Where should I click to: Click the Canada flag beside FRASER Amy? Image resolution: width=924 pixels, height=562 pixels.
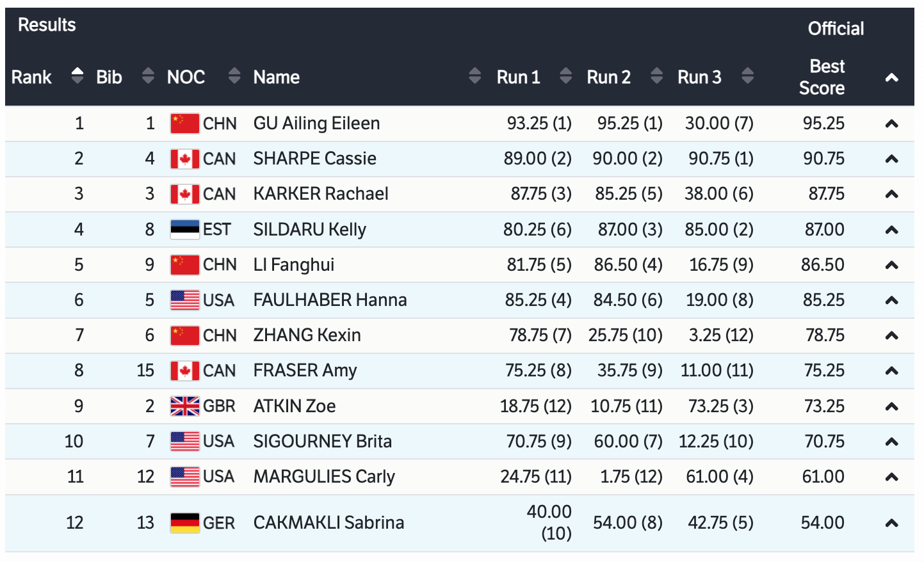184,371
